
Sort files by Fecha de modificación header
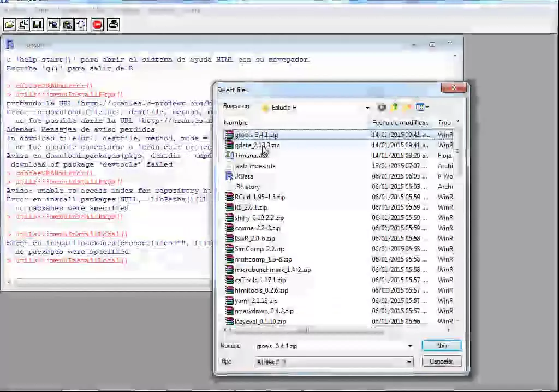click(x=400, y=123)
